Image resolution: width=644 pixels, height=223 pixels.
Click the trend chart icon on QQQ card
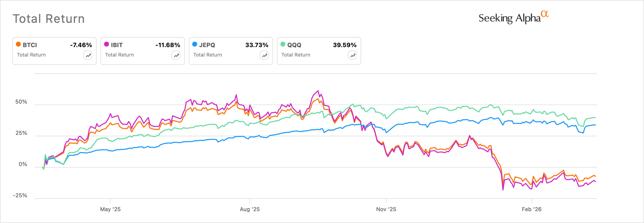tap(352, 55)
